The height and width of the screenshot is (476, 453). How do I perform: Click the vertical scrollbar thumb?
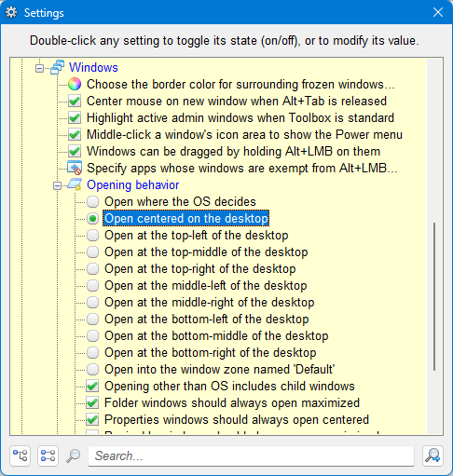(434, 296)
